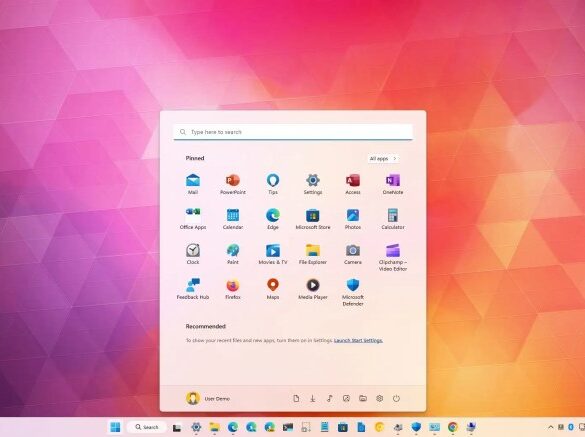Click the Windows Start button on taskbar
The image size is (585, 437).
pos(115,427)
